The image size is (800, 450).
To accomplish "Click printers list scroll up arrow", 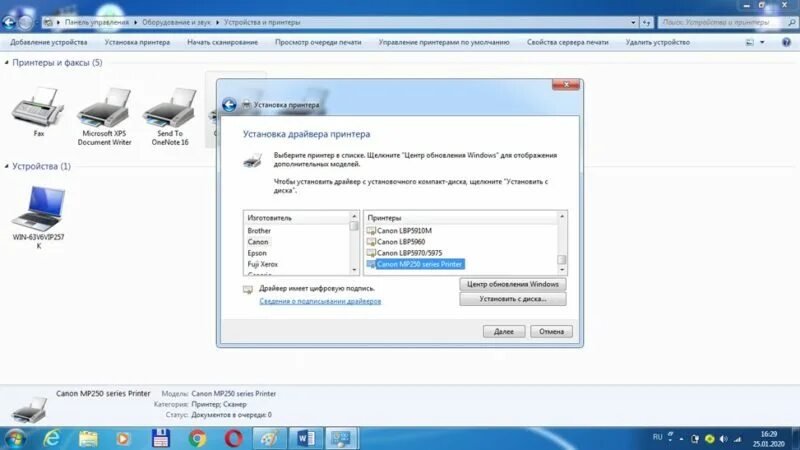I will click(x=562, y=216).
